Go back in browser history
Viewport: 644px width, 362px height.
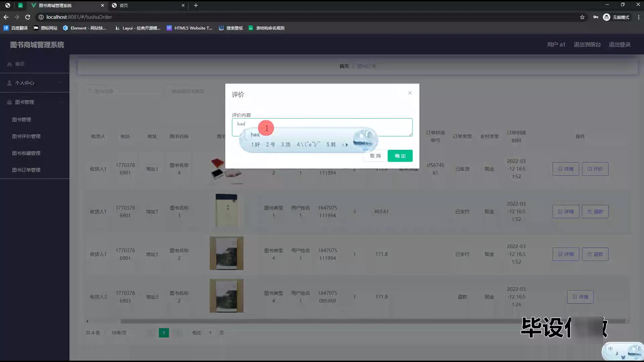point(6,17)
